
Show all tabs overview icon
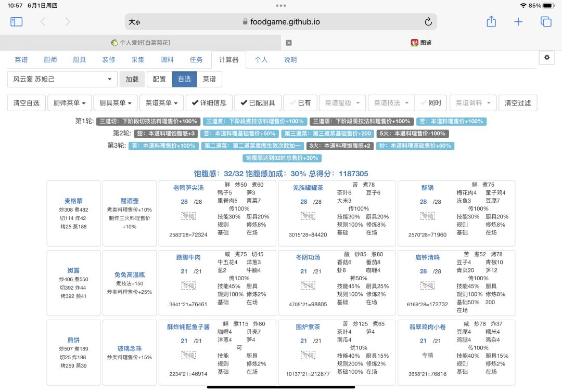(x=546, y=22)
